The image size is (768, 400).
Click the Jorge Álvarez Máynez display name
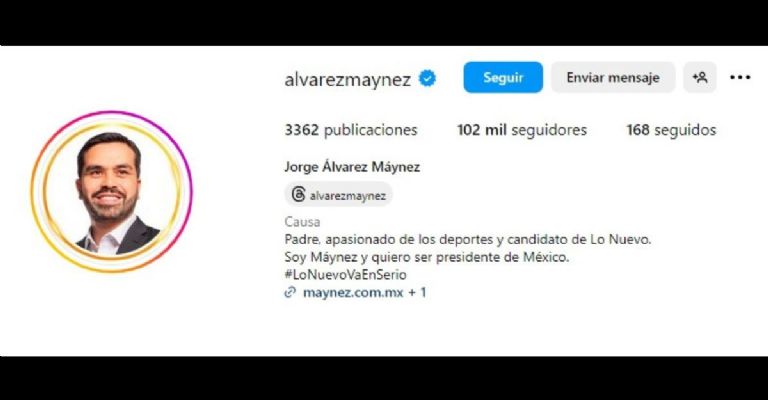click(x=352, y=167)
